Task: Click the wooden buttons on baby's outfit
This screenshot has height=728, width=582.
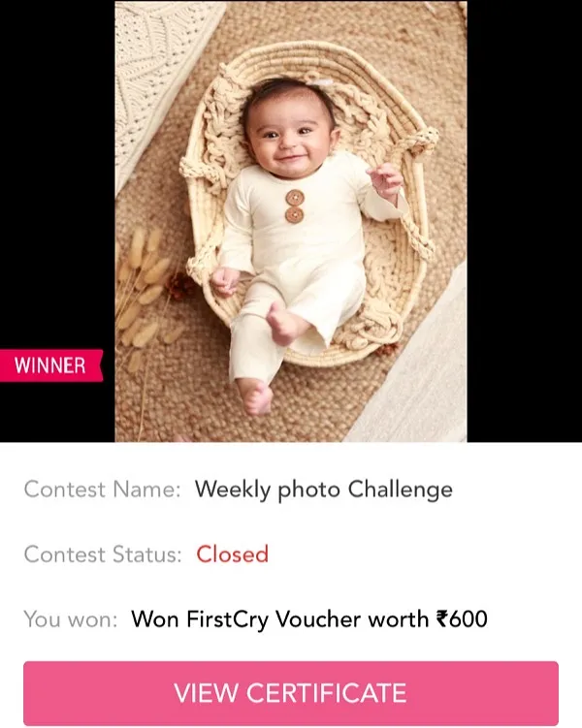Action: (295, 206)
